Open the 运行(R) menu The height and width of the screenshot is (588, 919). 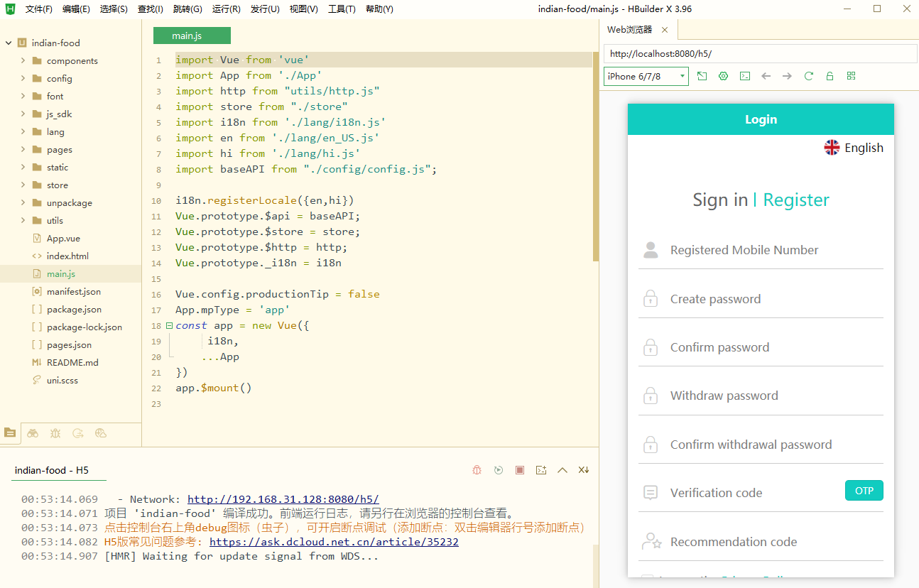click(226, 9)
